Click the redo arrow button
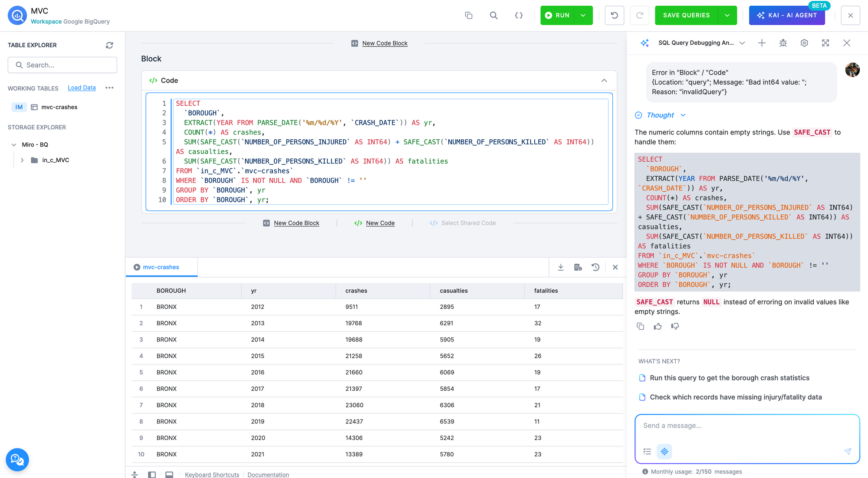The width and height of the screenshot is (868, 478). 639,16
